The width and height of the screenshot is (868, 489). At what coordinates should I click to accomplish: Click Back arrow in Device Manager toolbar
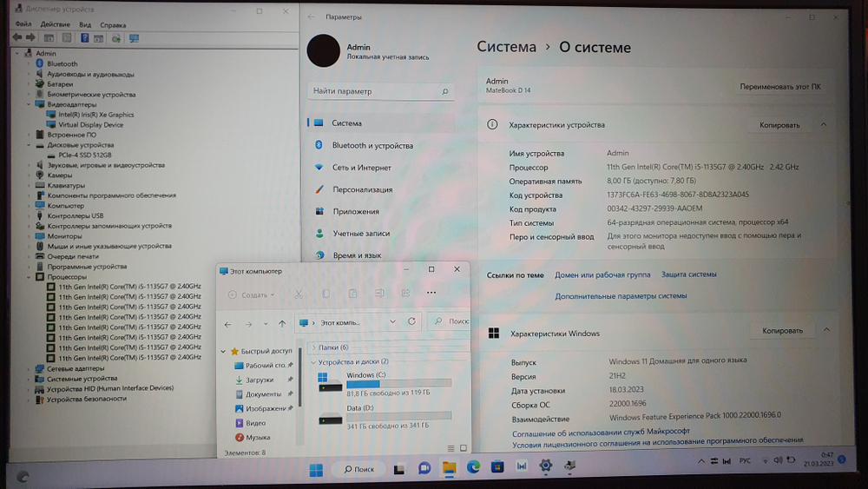pos(17,37)
